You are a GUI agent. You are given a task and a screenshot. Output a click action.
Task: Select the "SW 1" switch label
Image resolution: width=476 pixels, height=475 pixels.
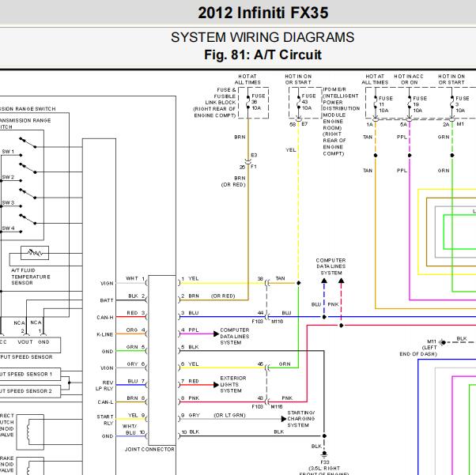click(x=8, y=152)
